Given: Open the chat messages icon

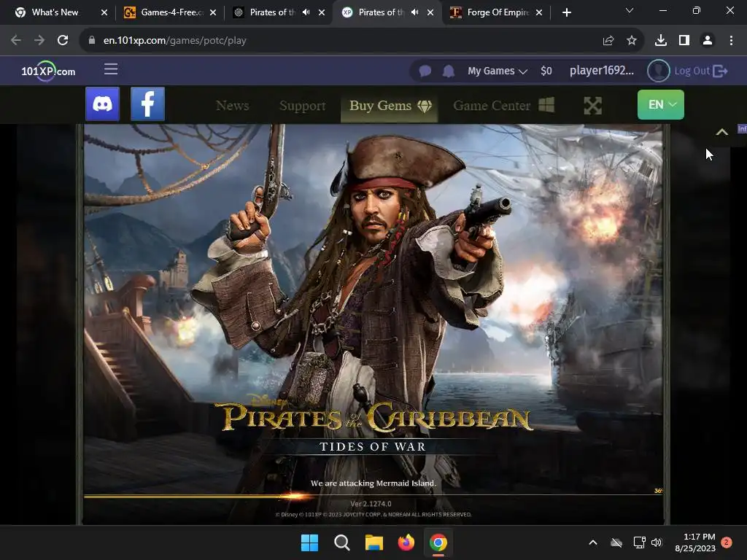Looking at the screenshot, I should [x=425, y=71].
